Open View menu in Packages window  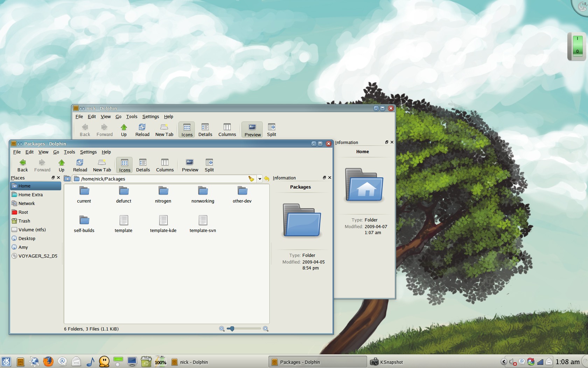pyautogui.click(x=43, y=152)
